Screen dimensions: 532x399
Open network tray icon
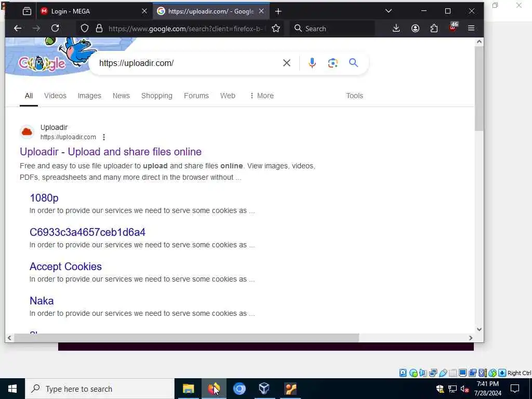tap(453, 389)
